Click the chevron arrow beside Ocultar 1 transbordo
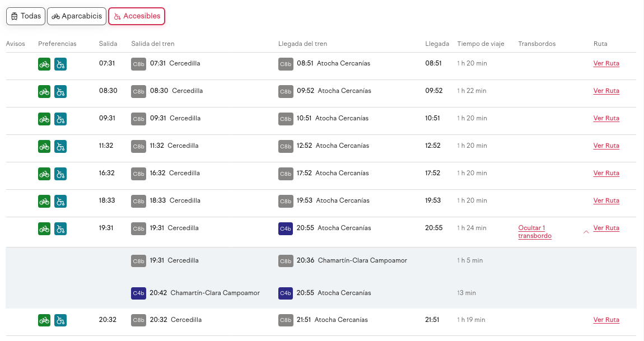This screenshot has width=644, height=341. tap(586, 231)
